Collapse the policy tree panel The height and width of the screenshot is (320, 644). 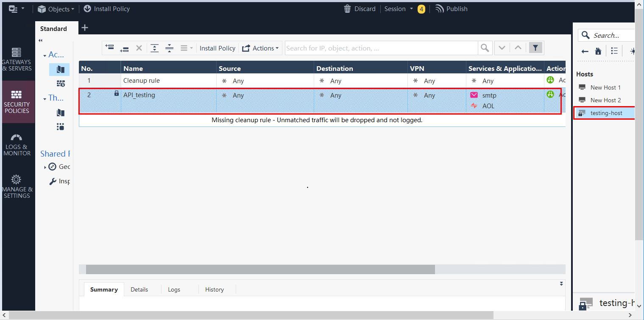click(40, 39)
